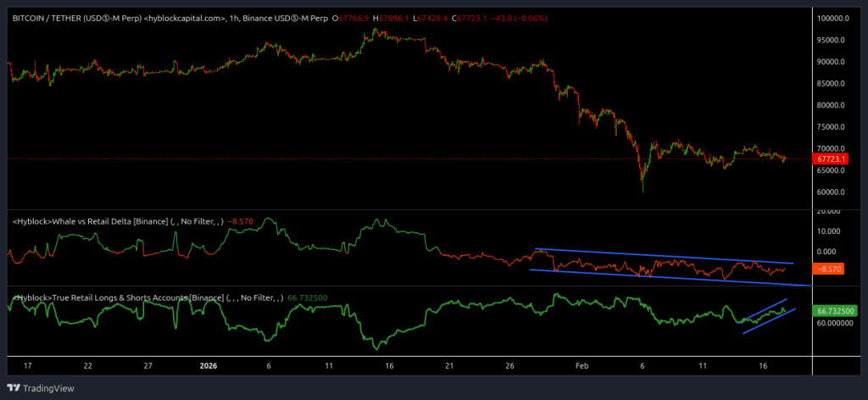The height and width of the screenshot is (400, 868).
Task: Select upper blue trendline on Whale Delta pane
Action: click(x=661, y=256)
